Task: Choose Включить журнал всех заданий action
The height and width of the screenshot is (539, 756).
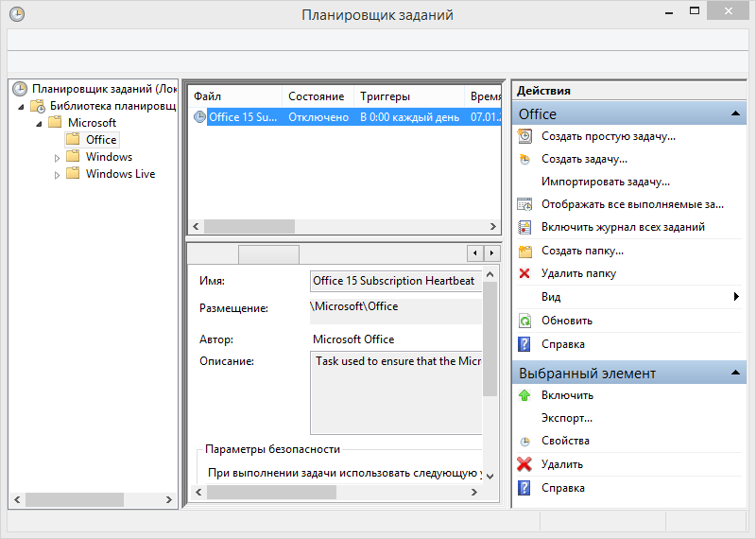Action: (623, 227)
